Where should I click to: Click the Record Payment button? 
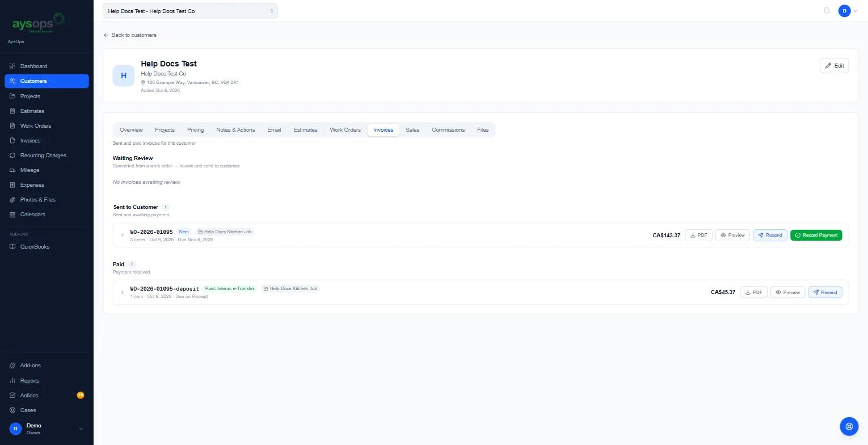816,235
